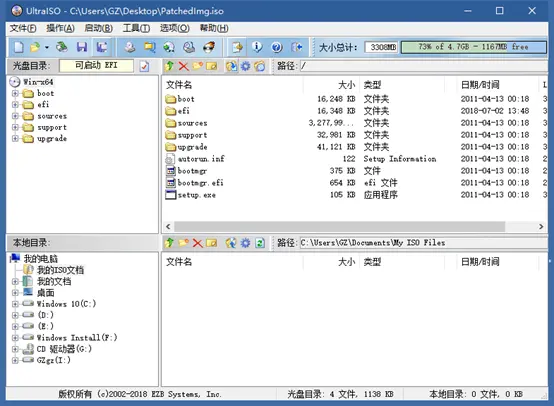Open the 工具(T) menu

click(x=136, y=28)
